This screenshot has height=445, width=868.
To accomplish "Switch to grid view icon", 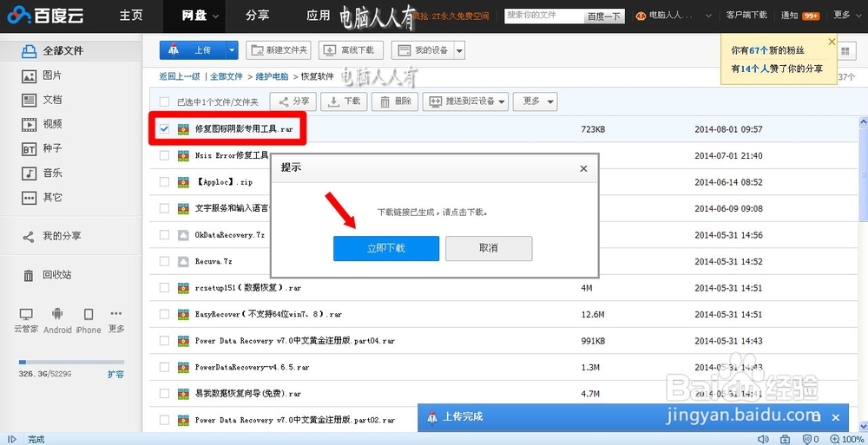I will coord(845,51).
